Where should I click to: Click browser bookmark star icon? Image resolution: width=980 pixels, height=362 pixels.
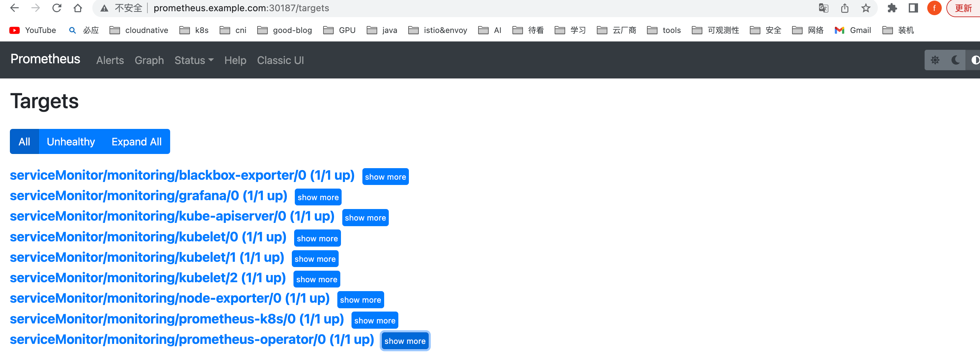coord(866,9)
